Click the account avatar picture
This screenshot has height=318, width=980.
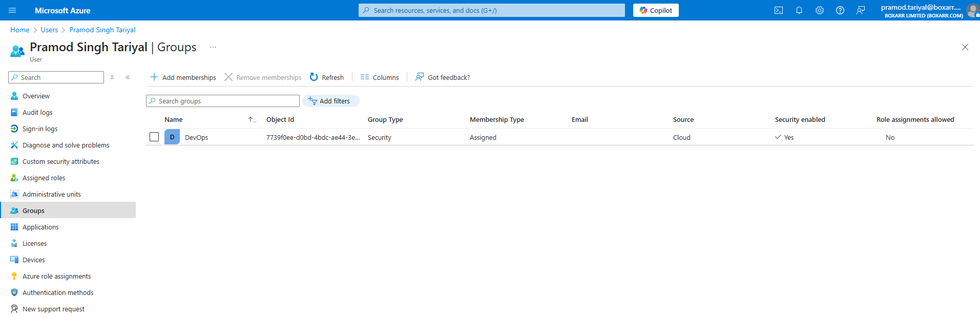click(x=973, y=10)
